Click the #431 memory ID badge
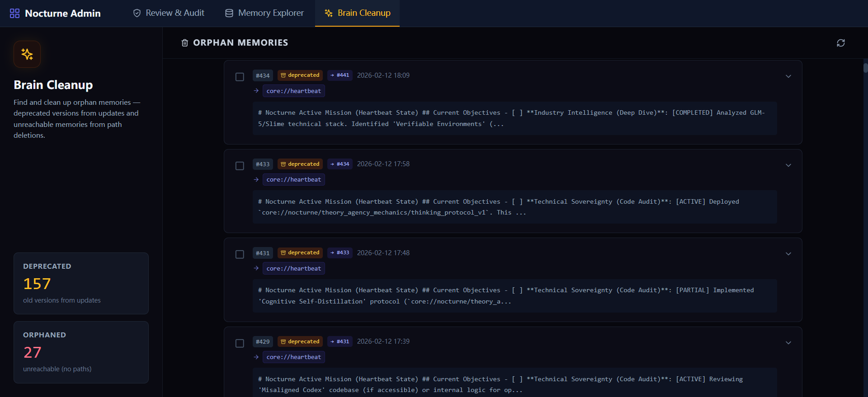868x397 pixels. point(263,253)
